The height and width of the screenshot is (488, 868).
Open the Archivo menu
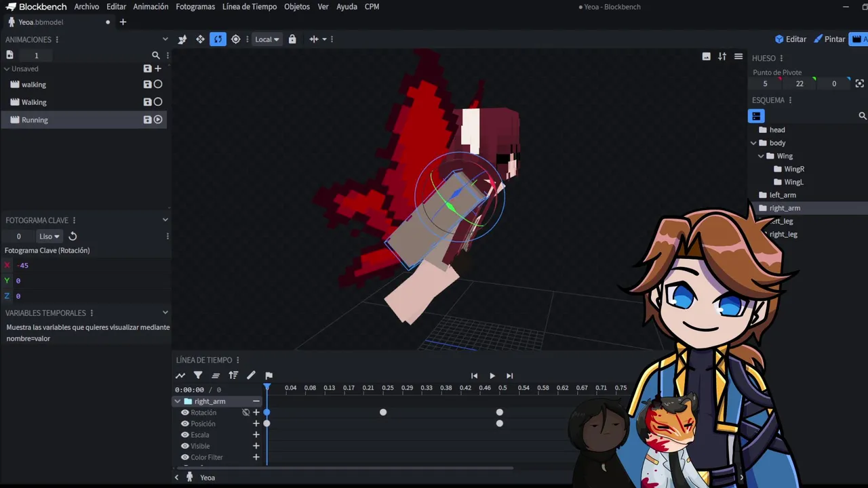[86, 7]
